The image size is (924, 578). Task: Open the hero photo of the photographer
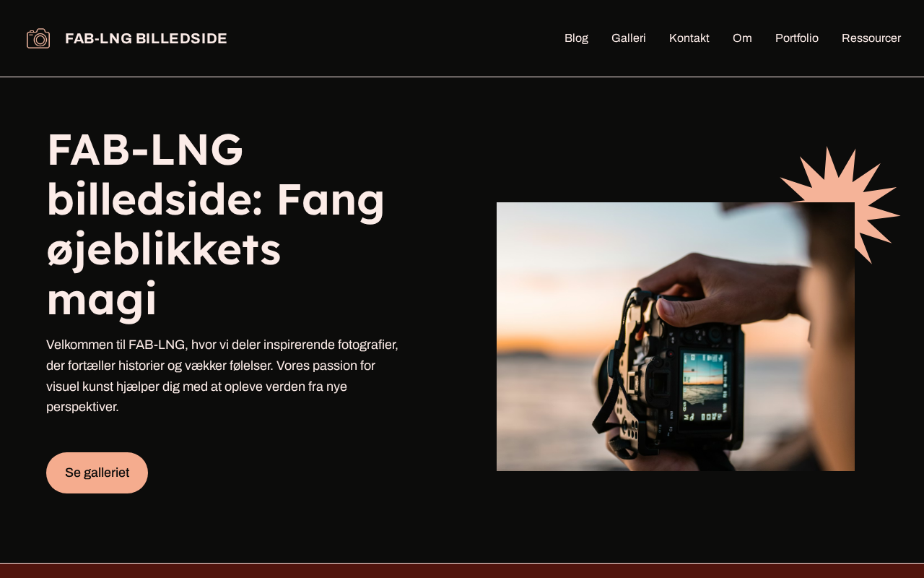point(676,337)
